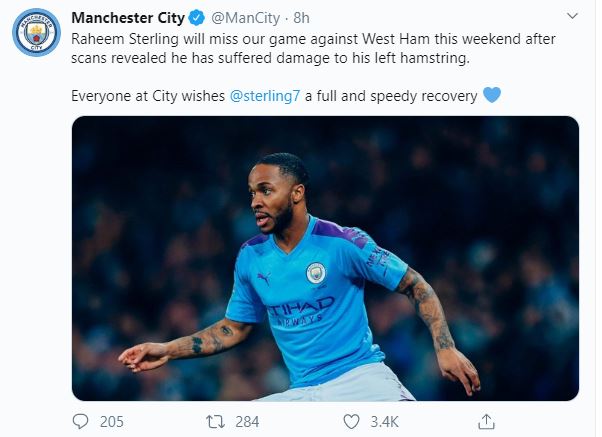Click the blue verified badge

[198, 18]
